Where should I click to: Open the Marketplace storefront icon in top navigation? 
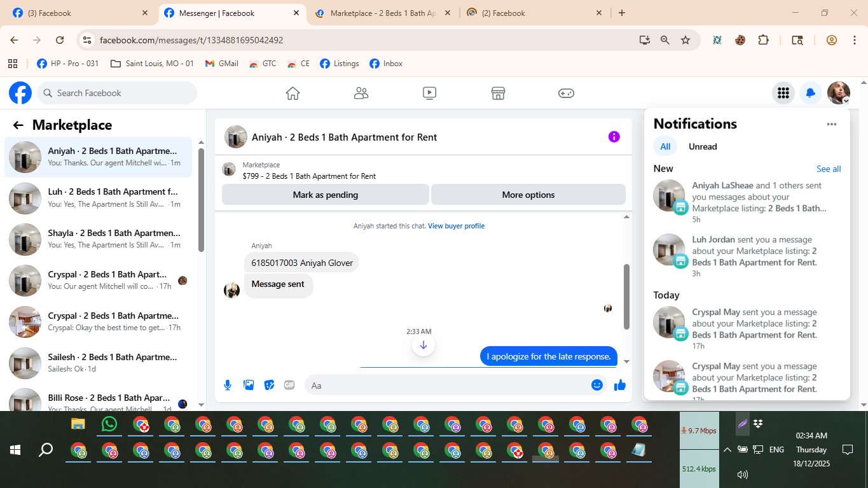pos(498,94)
